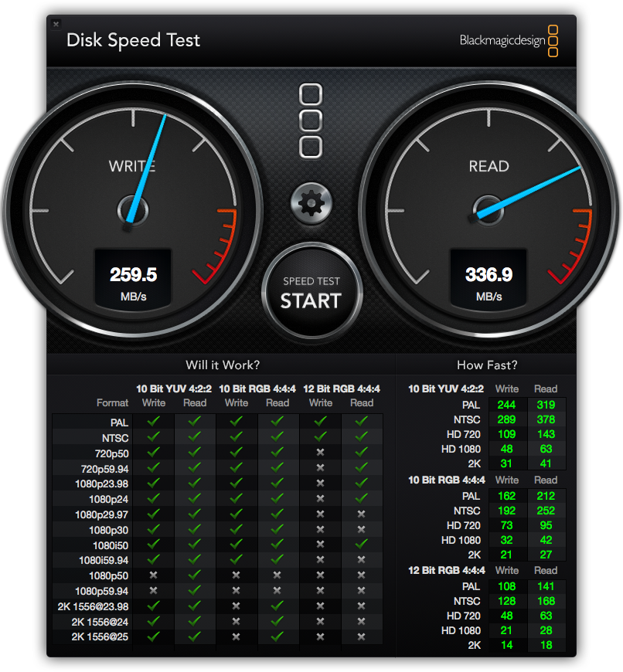Click the PAL row label in format table
623x672 pixels.
[x=119, y=423]
